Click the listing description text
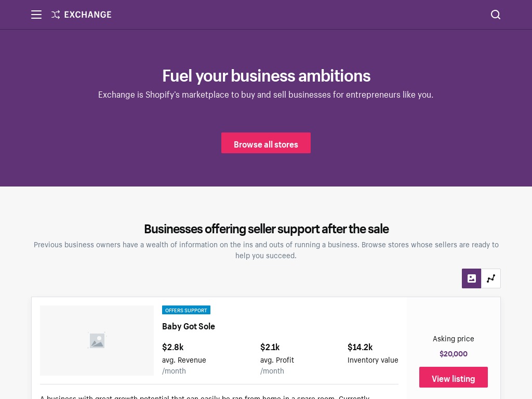532x399 pixels. click(205, 396)
